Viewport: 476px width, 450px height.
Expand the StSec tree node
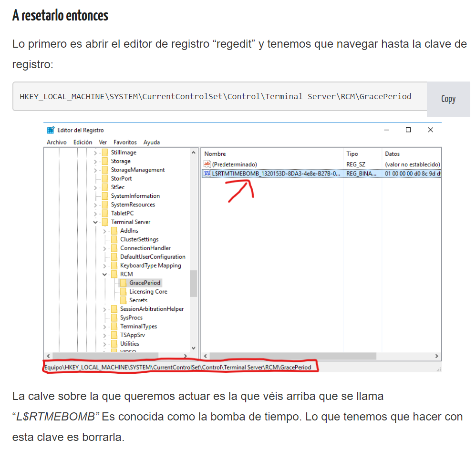click(x=95, y=188)
